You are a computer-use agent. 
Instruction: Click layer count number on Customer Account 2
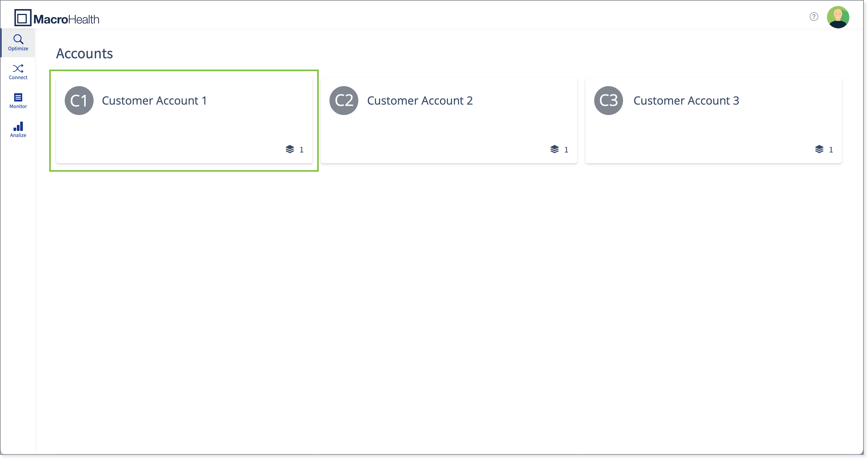566,150
